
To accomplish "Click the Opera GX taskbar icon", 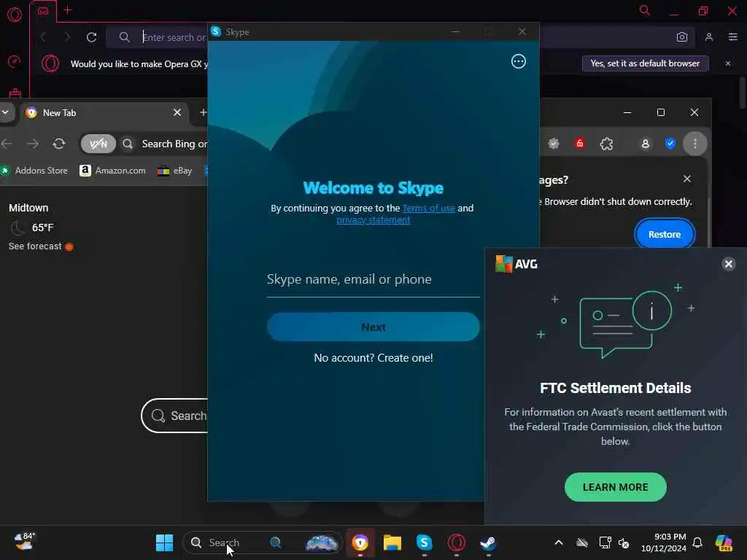I will 456,542.
